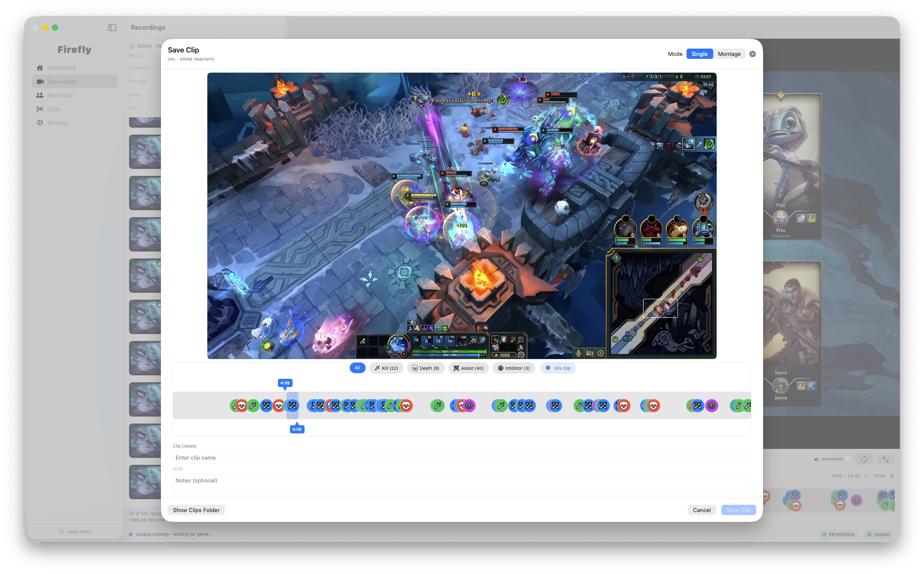Filter timeline by Assist (40)
Screen dimensions: 924x574
tap(468, 368)
